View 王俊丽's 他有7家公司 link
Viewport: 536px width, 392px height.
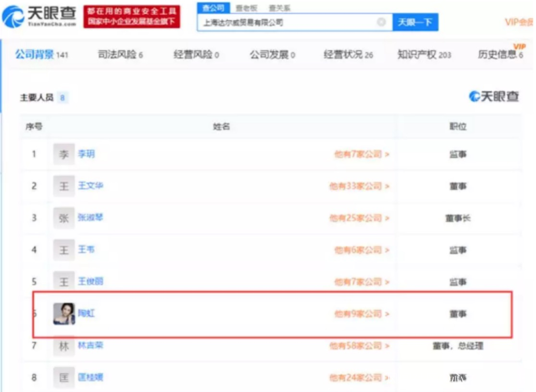[361, 282]
